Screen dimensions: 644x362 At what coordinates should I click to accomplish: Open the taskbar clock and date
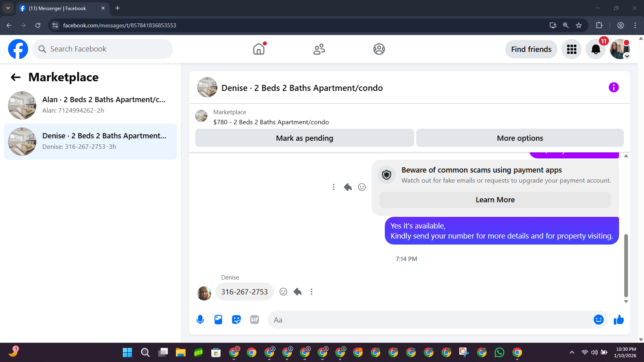click(625, 352)
